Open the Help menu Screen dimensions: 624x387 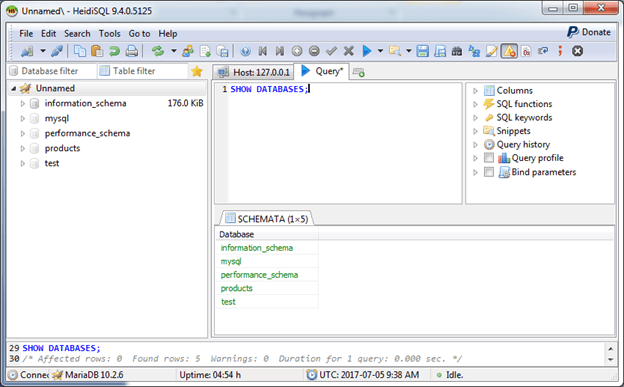pos(168,33)
